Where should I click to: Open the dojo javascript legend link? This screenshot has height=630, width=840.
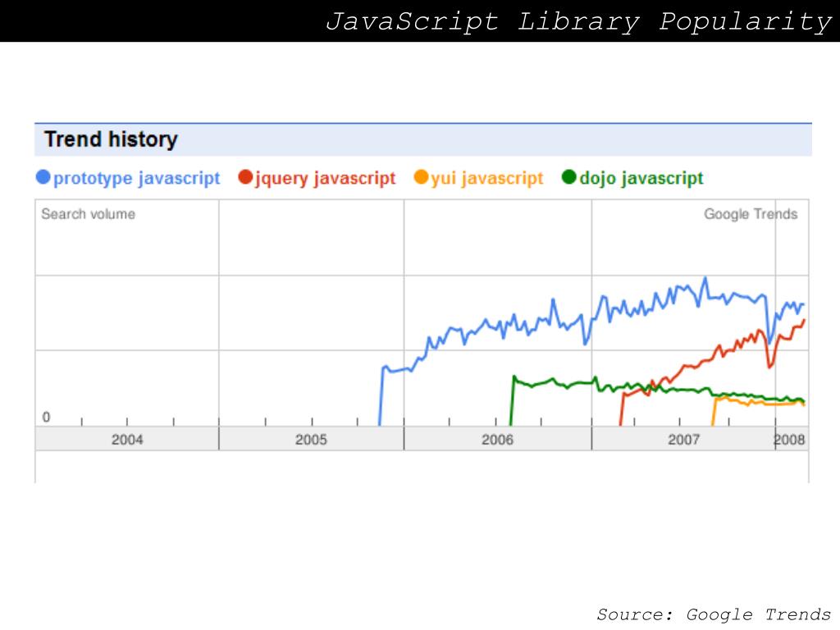click(x=641, y=178)
